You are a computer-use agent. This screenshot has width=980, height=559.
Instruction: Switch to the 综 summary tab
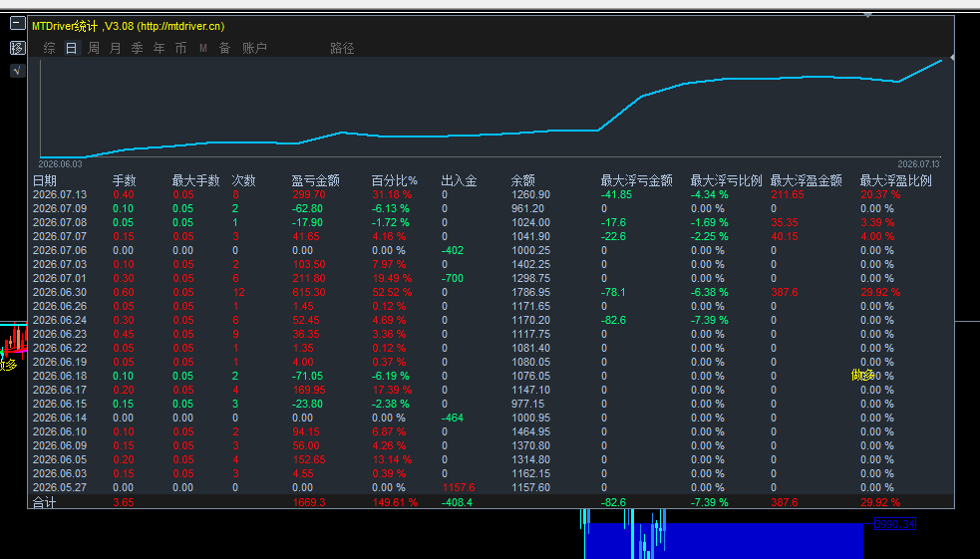tap(50, 48)
